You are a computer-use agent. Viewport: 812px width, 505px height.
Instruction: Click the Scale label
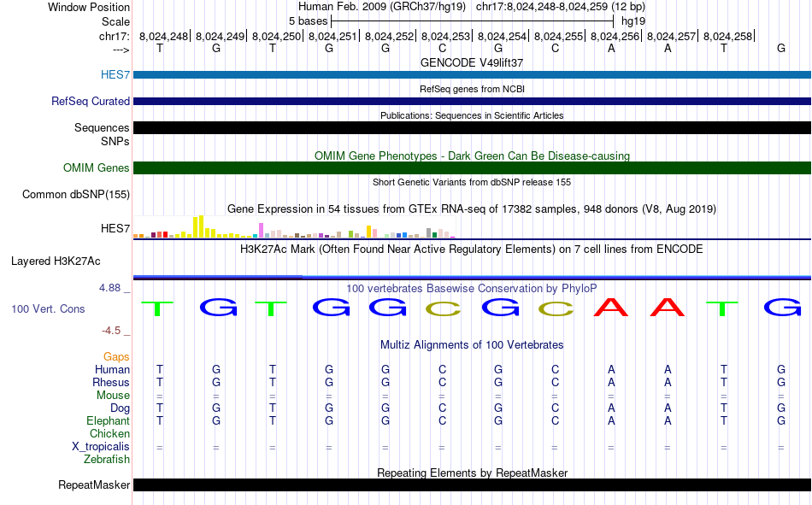click(115, 21)
